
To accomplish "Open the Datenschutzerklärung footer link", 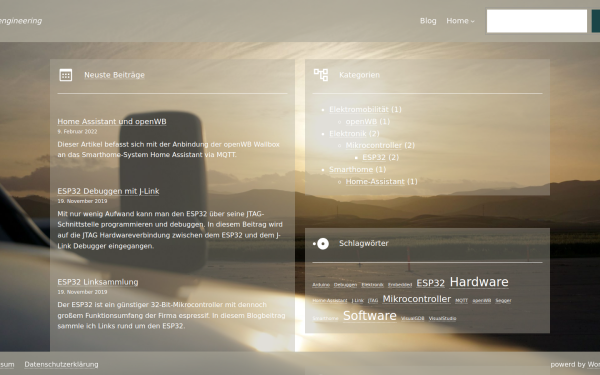I will coord(61,365).
